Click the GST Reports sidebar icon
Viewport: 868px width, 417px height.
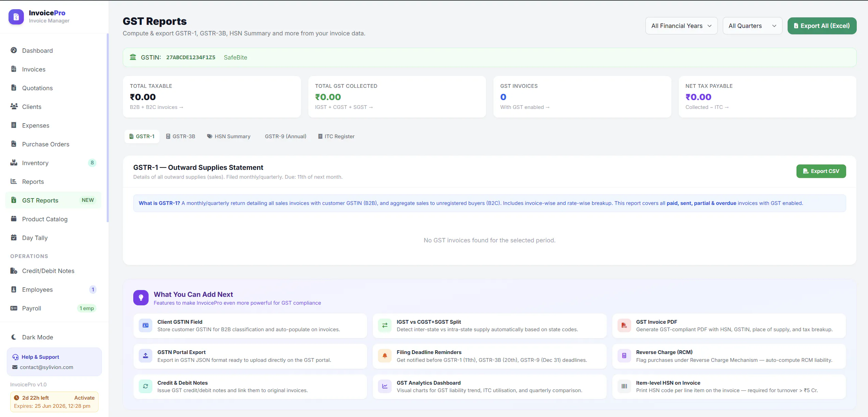point(14,200)
